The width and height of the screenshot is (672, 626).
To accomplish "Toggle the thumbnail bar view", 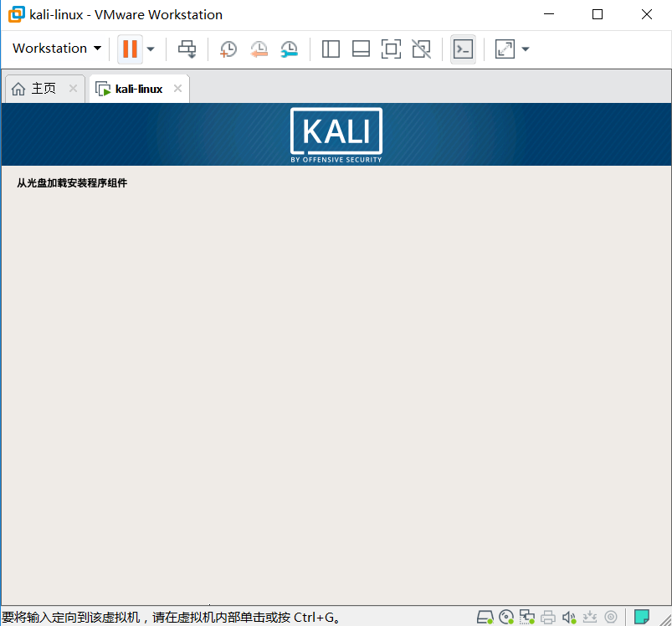I will [x=361, y=49].
